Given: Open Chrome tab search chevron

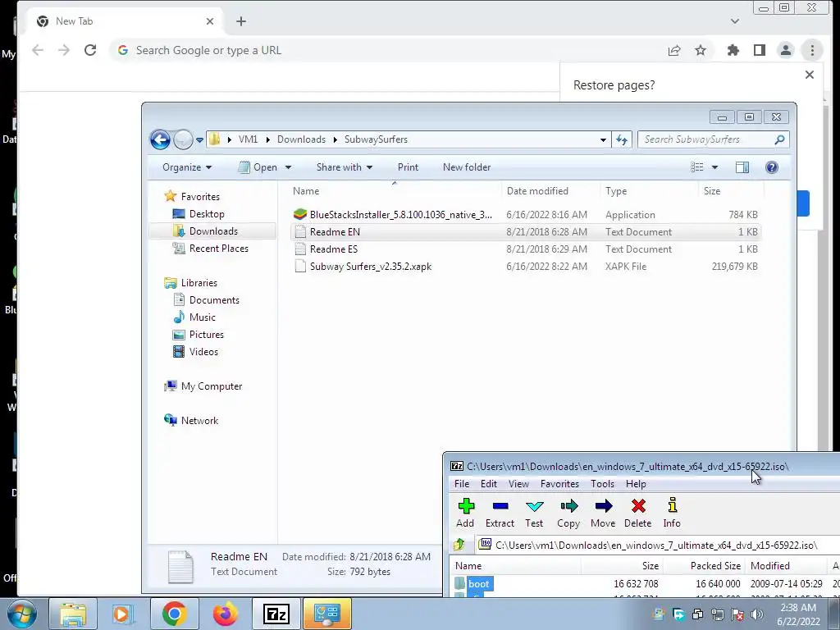Looking at the screenshot, I should [734, 21].
